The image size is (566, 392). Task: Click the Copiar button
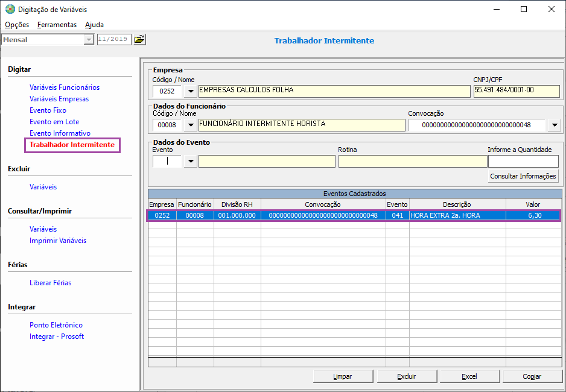point(532,376)
